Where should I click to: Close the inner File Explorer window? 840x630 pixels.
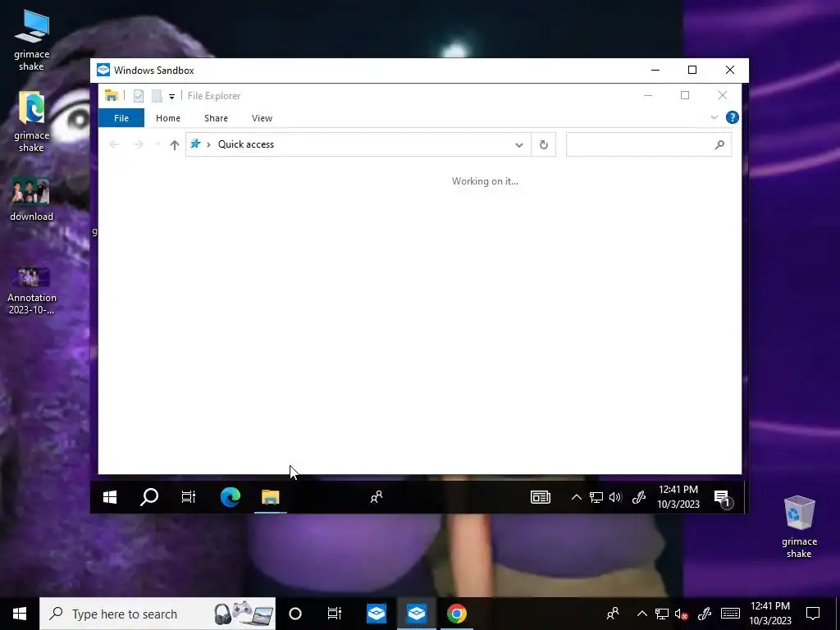pyautogui.click(x=723, y=95)
